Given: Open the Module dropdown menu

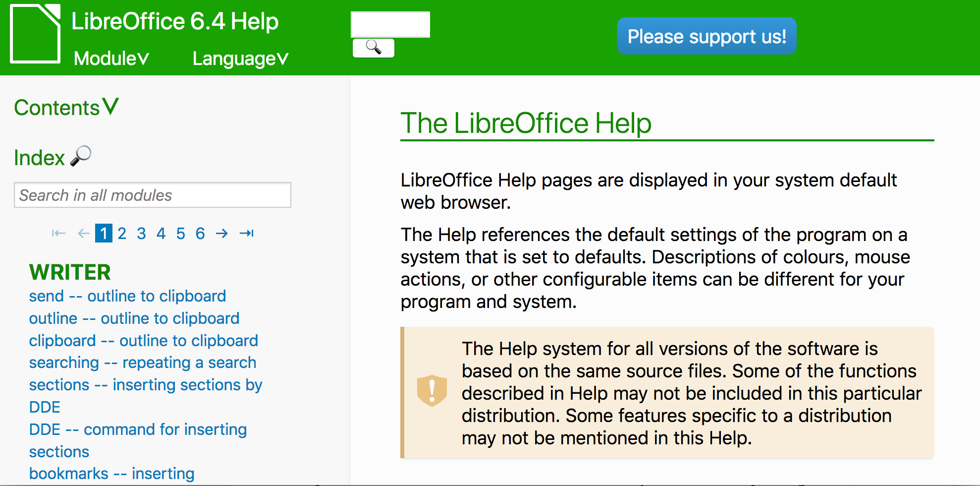Looking at the screenshot, I should 111,59.
